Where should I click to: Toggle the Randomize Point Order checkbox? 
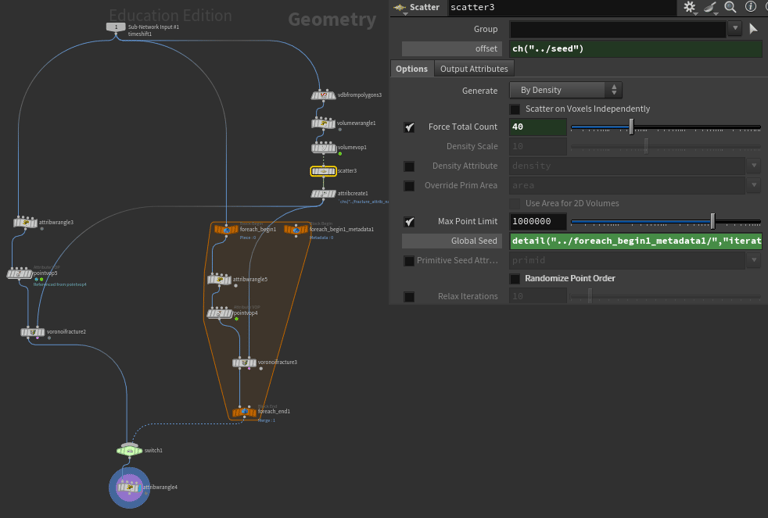515,279
